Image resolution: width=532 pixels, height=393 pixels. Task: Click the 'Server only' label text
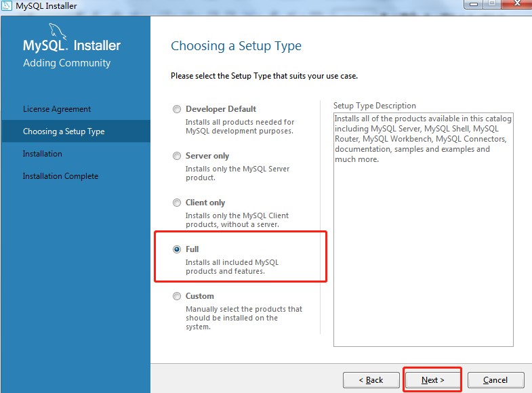[x=207, y=156]
